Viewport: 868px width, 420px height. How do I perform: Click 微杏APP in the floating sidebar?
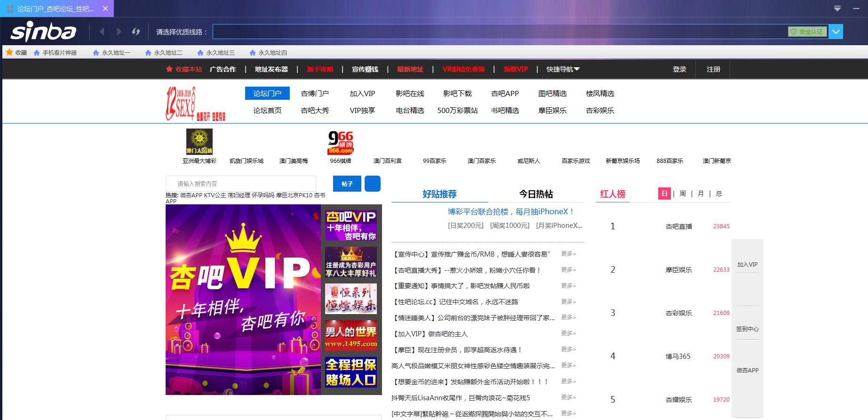point(747,371)
